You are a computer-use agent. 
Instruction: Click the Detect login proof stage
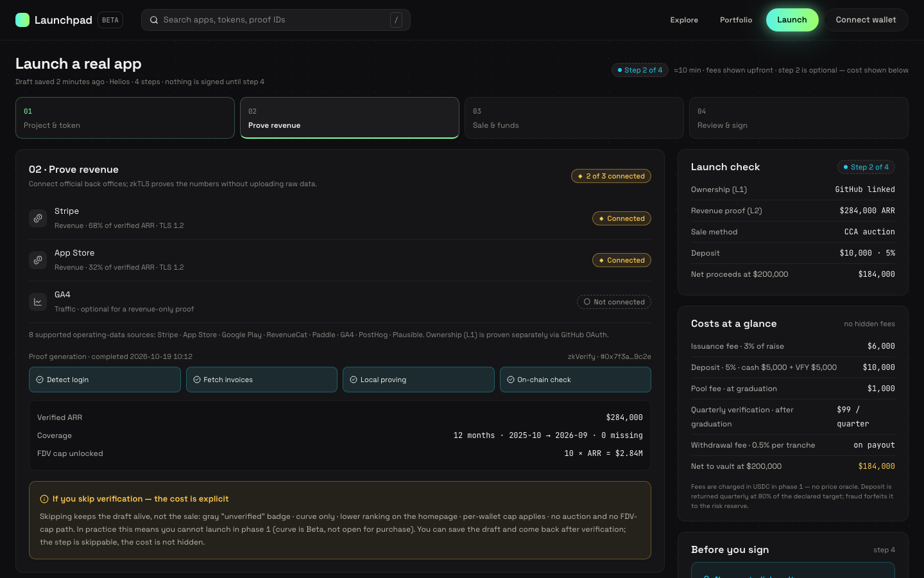coord(105,380)
